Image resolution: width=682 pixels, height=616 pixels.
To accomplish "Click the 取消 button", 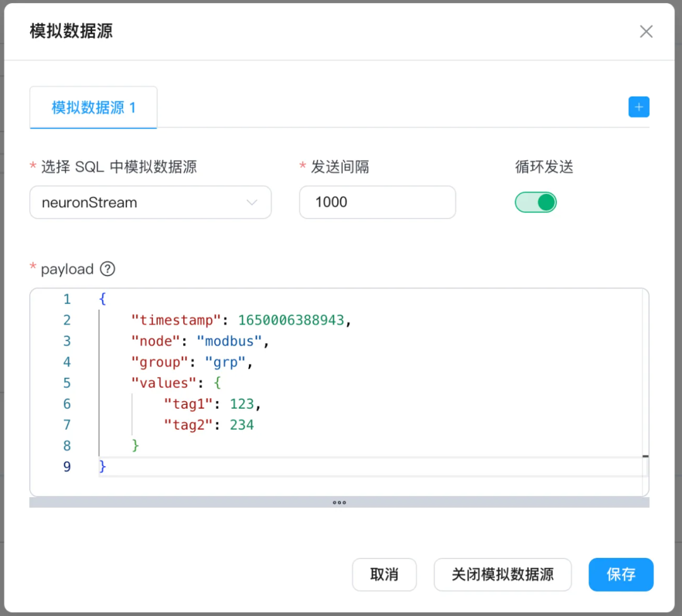I will pos(384,574).
